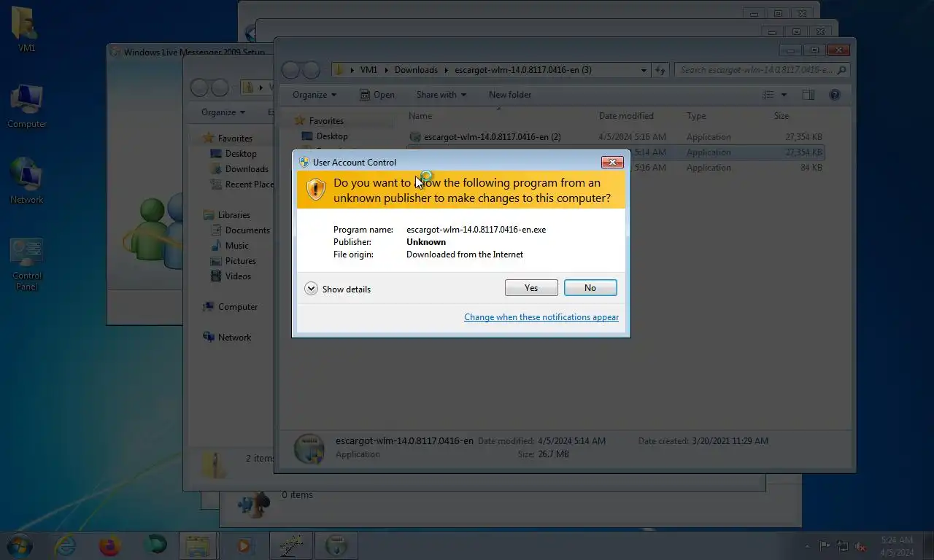Screen dimensions: 934x560
Task: Open 'Change when these notifications appear' link
Action: [541, 317]
